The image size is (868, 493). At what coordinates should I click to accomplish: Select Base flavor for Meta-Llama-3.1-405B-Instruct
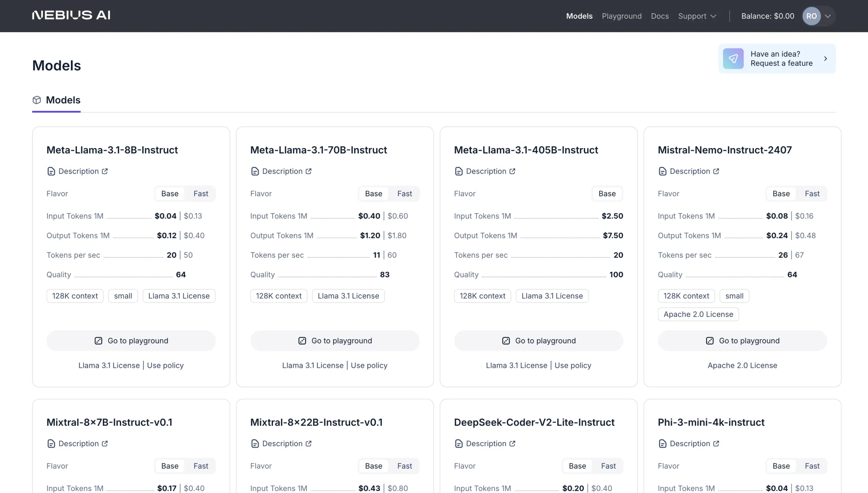pyautogui.click(x=607, y=194)
